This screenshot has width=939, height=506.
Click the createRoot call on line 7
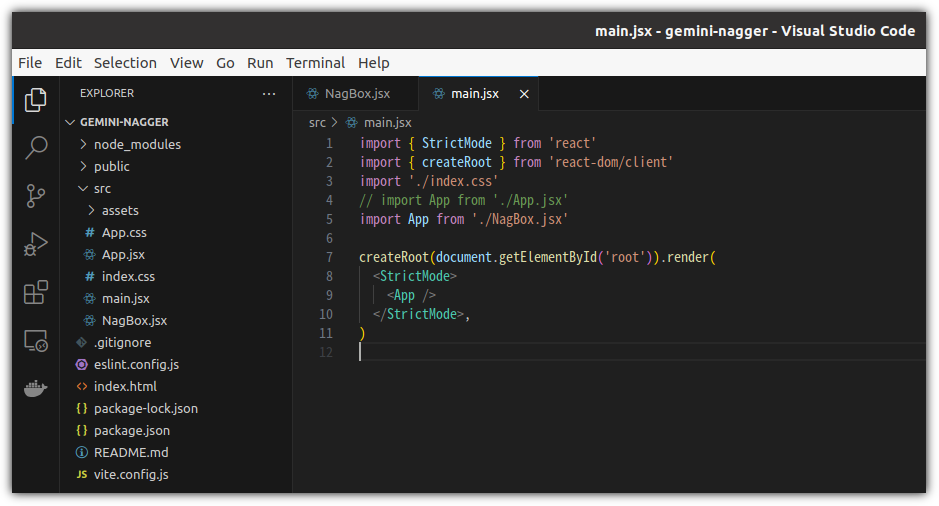[394, 257]
